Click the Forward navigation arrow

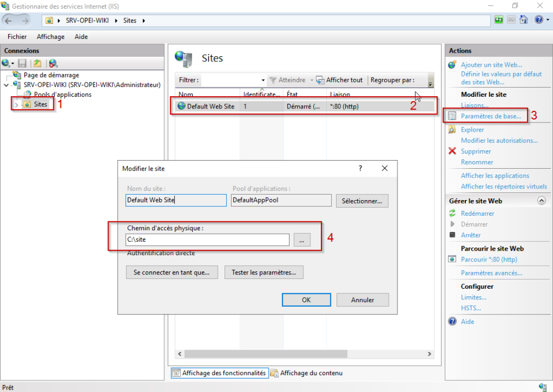25,20
